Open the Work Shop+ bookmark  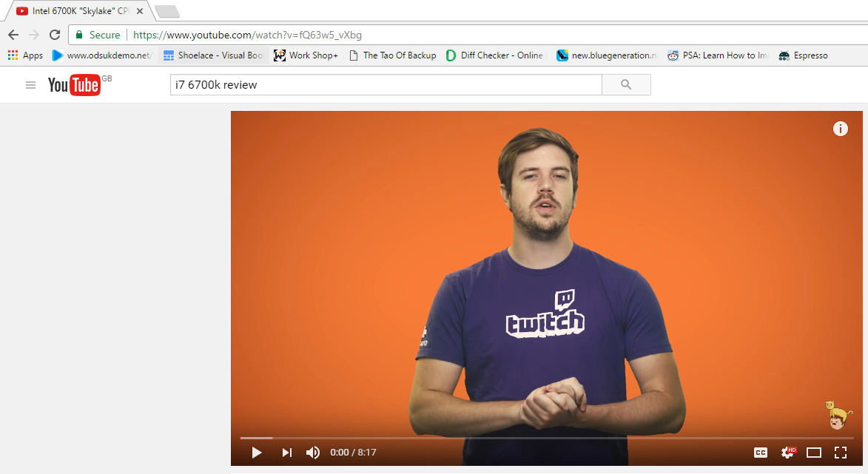[x=306, y=55]
